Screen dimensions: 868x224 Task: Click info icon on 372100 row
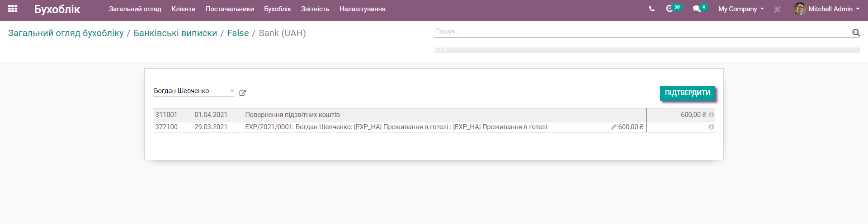711,127
